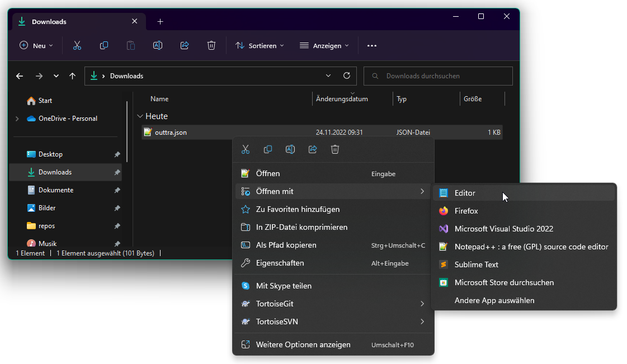This screenshot has height=364, width=627.
Task: Go back with the left arrow button
Action: coord(20,76)
